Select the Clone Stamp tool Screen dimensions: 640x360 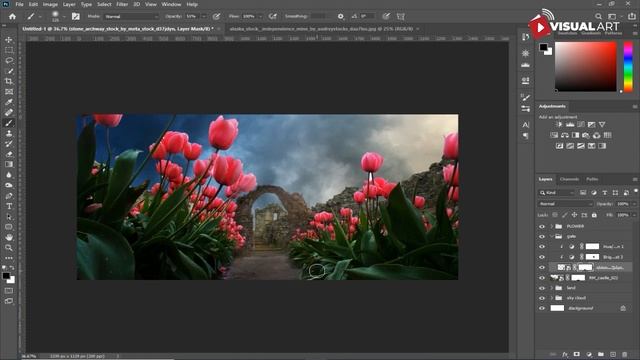pos(9,133)
